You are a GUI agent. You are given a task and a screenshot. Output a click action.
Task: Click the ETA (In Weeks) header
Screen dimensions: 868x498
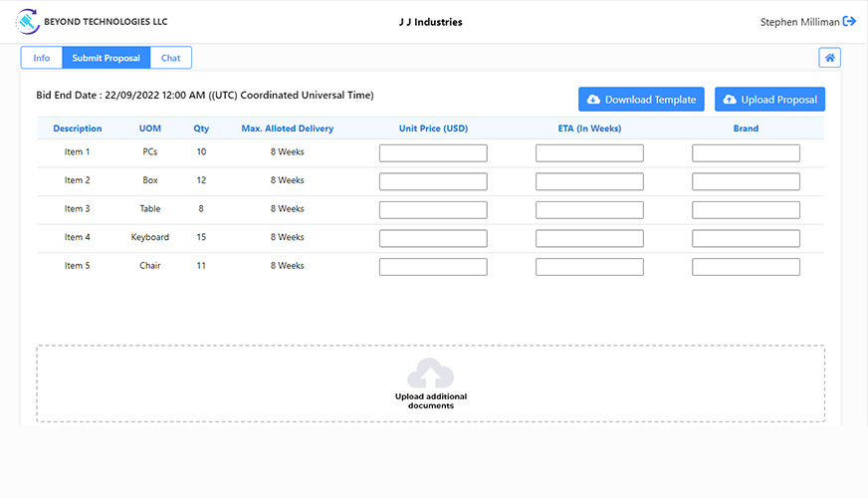[589, 128]
